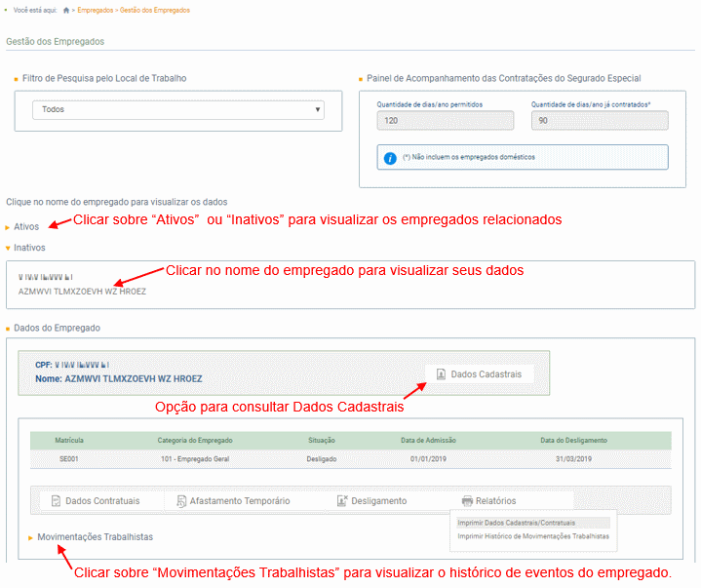Click the Dados Cadastrais document icon
Screen dimensions: 701x588
[x=441, y=374]
